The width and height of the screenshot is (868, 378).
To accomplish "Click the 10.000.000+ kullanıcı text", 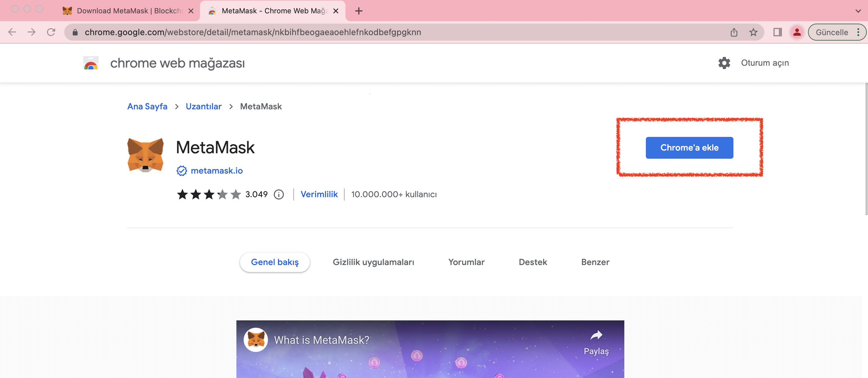I will click(x=394, y=194).
